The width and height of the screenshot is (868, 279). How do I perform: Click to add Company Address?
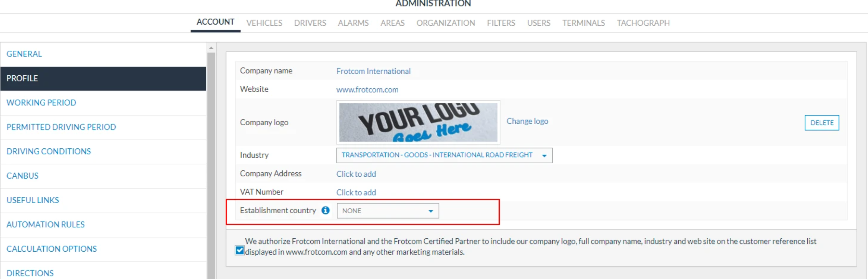(x=356, y=174)
